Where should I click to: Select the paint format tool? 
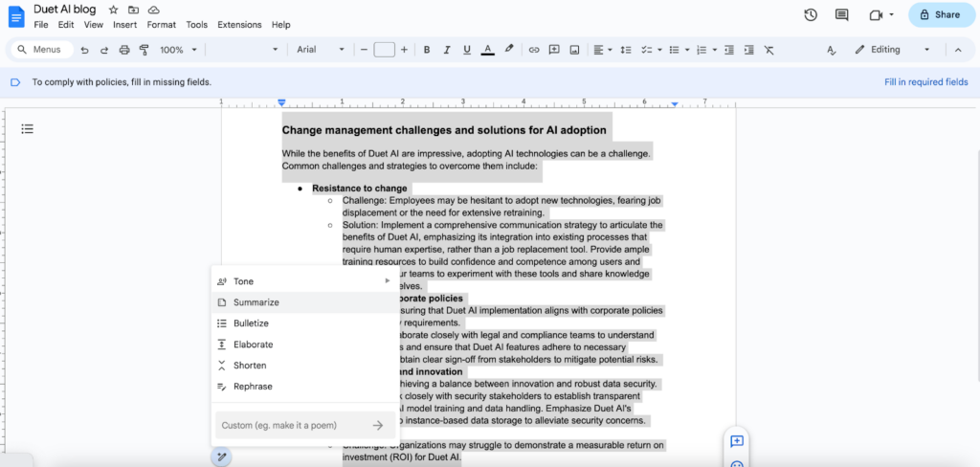click(x=144, y=50)
